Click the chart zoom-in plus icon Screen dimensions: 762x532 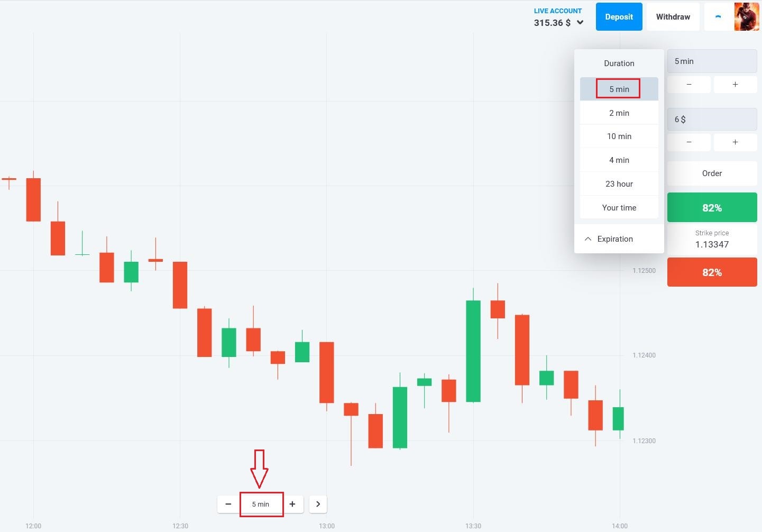point(292,504)
